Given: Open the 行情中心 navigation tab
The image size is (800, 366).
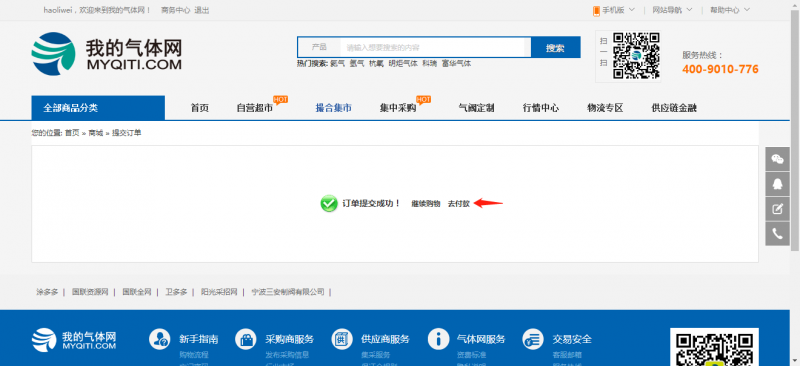Looking at the screenshot, I should [x=541, y=108].
